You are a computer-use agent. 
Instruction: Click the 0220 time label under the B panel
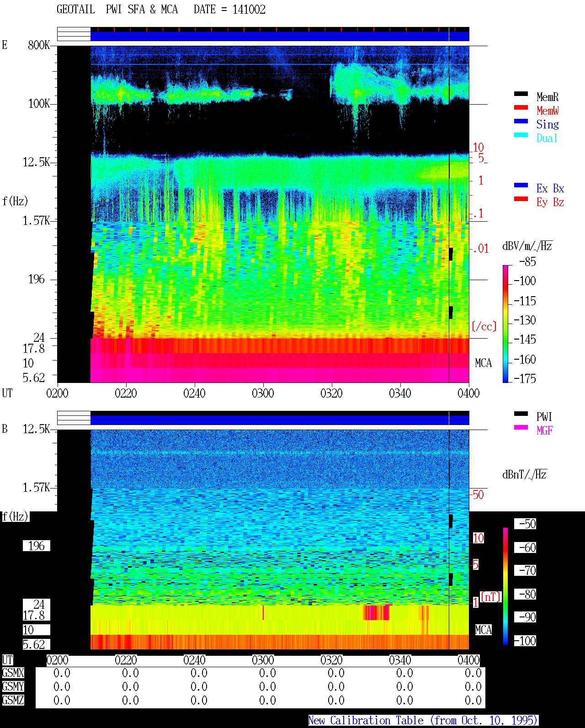(x=126, y=660)
